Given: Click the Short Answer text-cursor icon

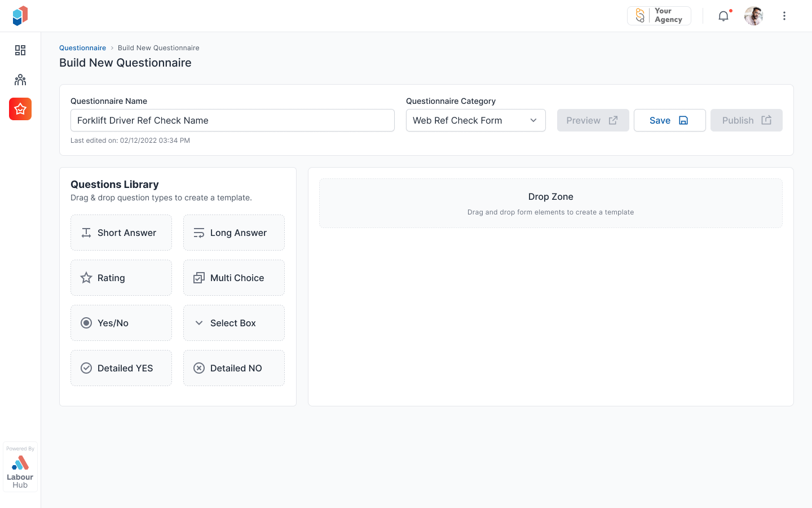Looking at the screenshot, I should pos(86,233).
